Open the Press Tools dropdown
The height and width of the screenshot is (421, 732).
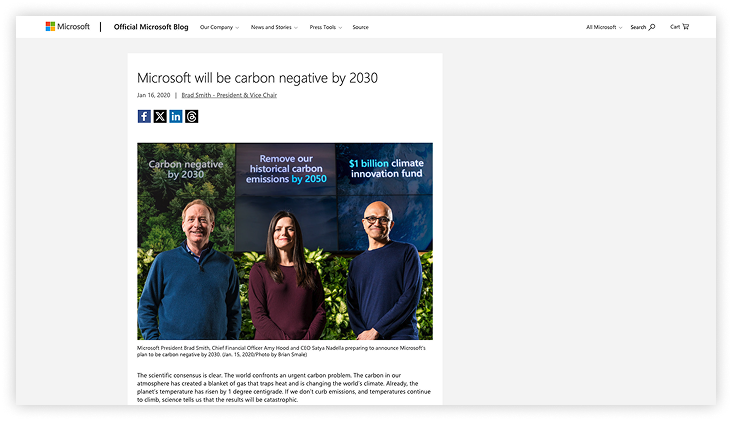pyautogui.click(x=325, y=27)
